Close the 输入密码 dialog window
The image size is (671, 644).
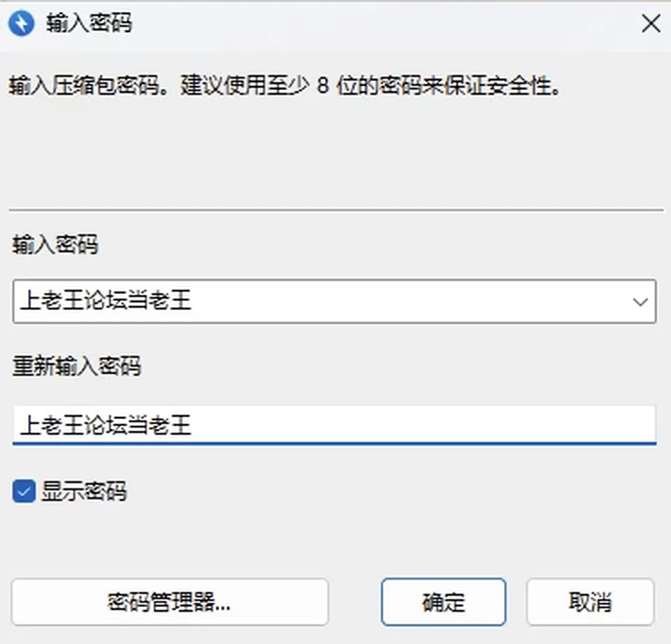click(x=651, y=23)
